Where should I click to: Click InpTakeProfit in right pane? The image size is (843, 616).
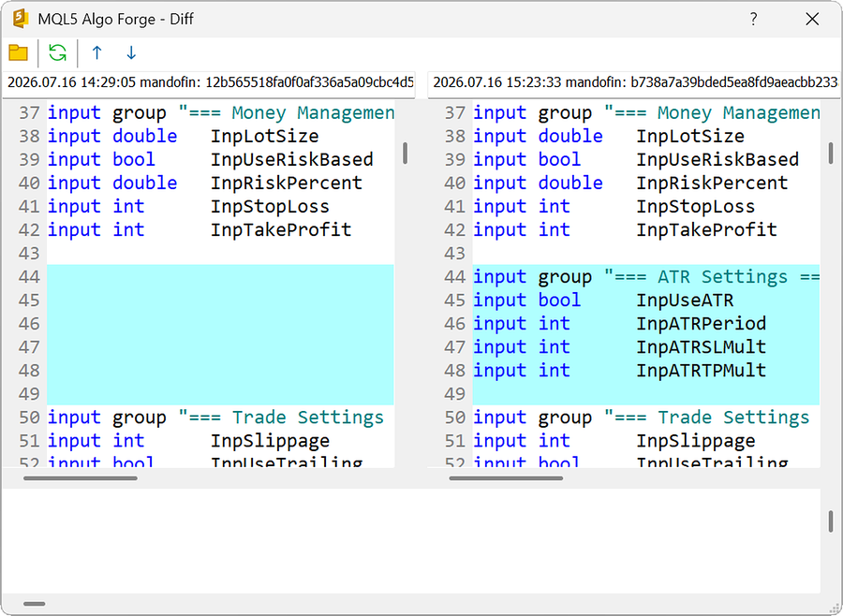tap(707, 230)
